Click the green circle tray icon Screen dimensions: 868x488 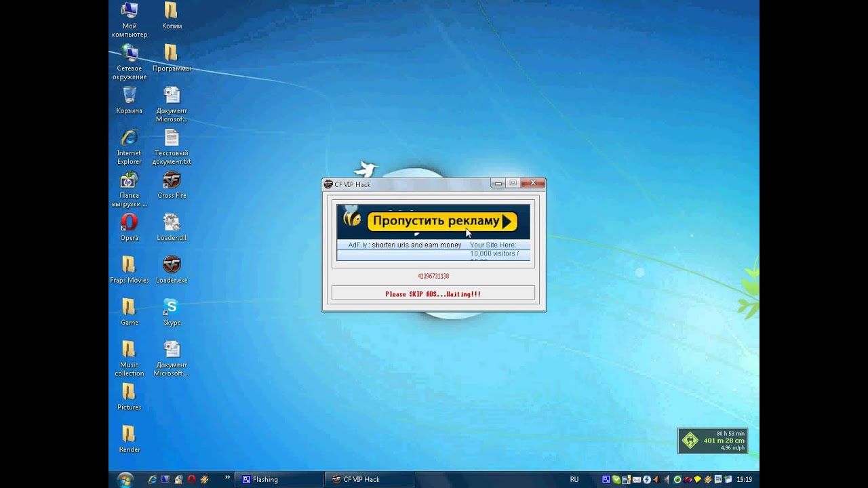[x=677, y=479]
